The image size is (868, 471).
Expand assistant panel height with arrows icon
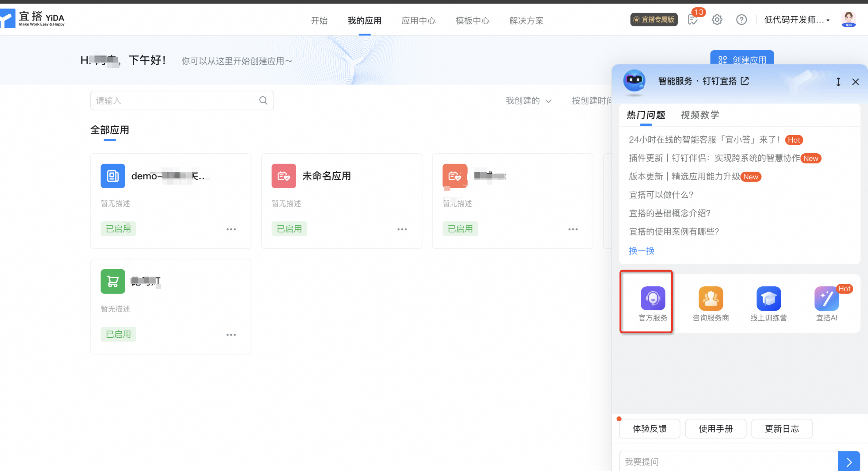point(838,82)
